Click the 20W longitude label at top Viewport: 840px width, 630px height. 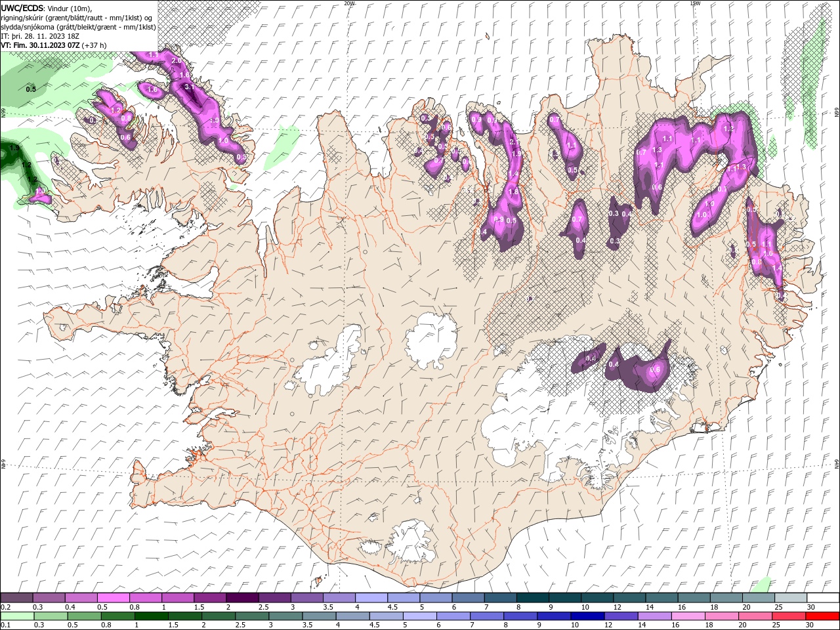(350, 3)
